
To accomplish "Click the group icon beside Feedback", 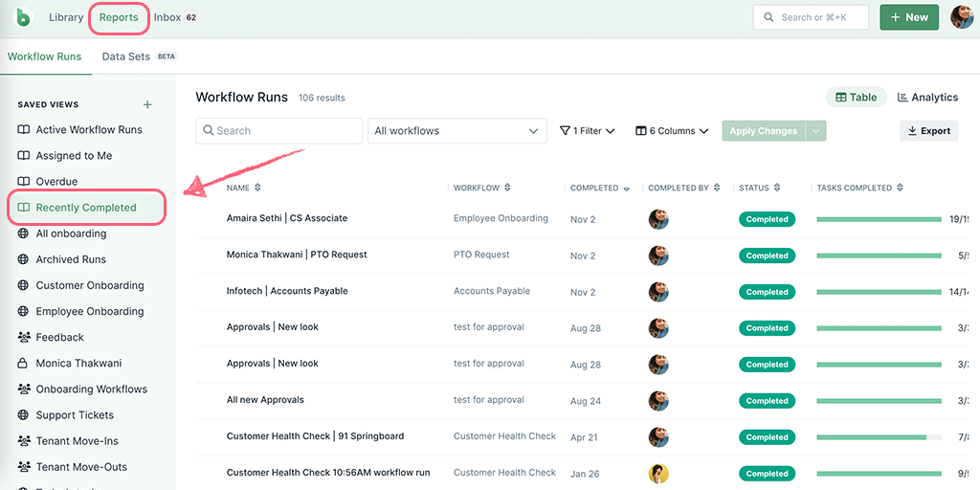I will 24,338.
